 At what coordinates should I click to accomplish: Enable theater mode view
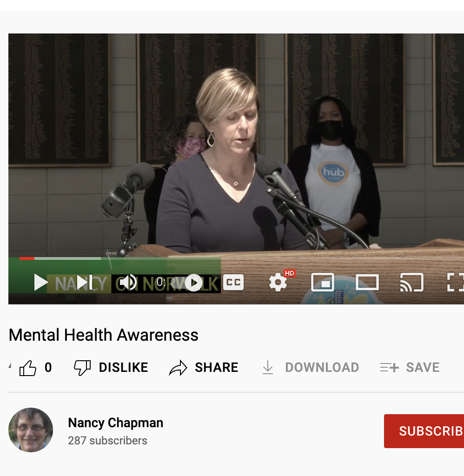click(x=367, y=282)
